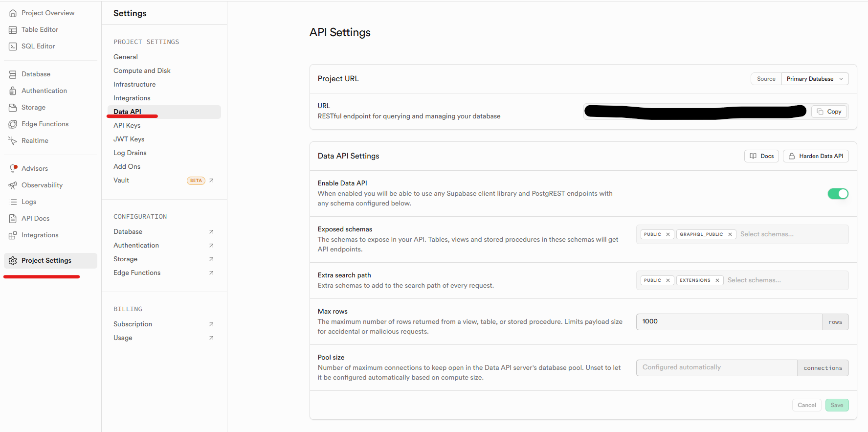Toggle the Enable Data API switch
This screenshot has width=868, height=432.
tap(838, 194)
